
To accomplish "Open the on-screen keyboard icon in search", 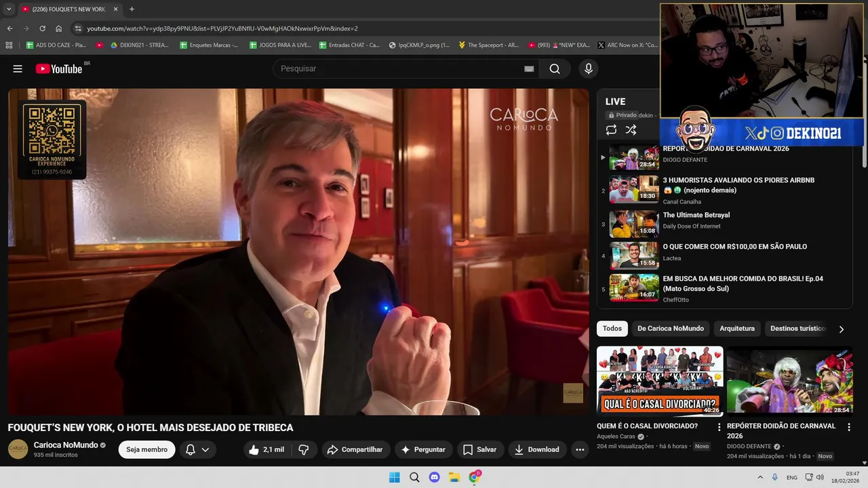I will pos(529,68).
